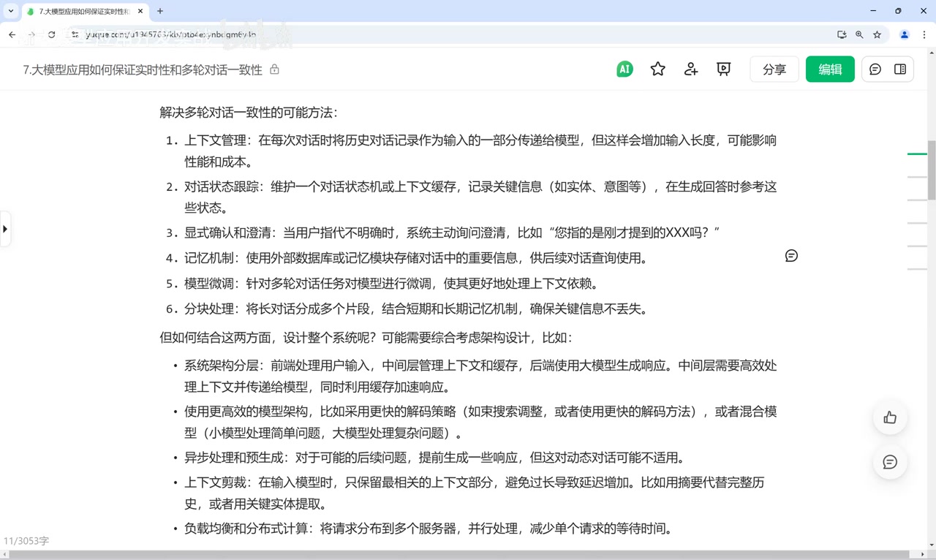Go back using browser back arrow
The height and width of the screenshot is (560, 936).
12,34
